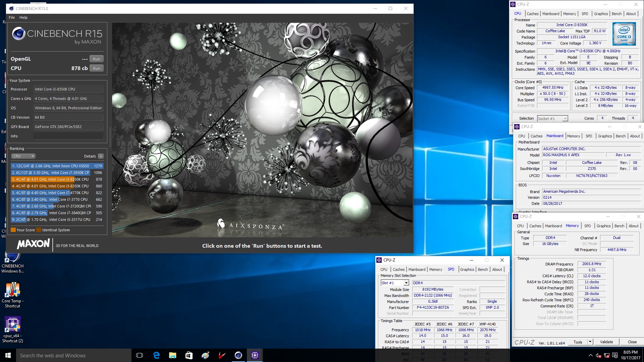The image size is (644, 362).
Task: Click Validate in the CPU-Z Memory window
Action: tap(606, 342)
